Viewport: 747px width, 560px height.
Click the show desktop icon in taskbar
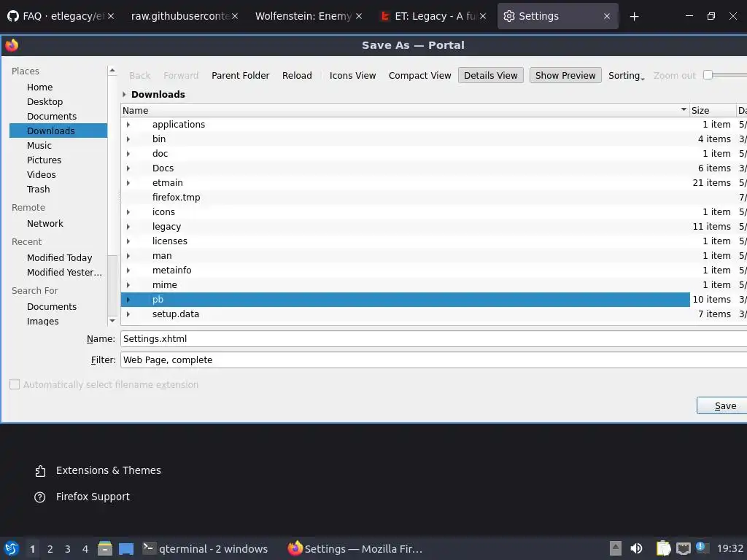(x=125, y=549)
